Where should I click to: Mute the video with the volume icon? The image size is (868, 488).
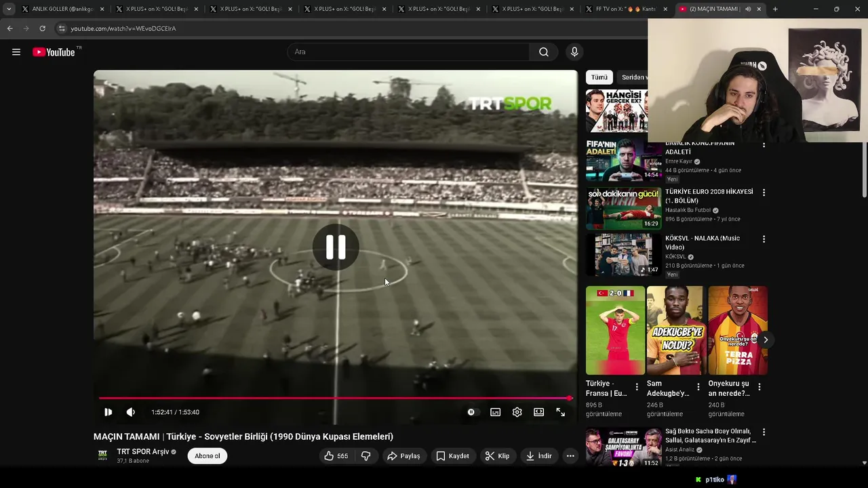click(x=131, y=412)
